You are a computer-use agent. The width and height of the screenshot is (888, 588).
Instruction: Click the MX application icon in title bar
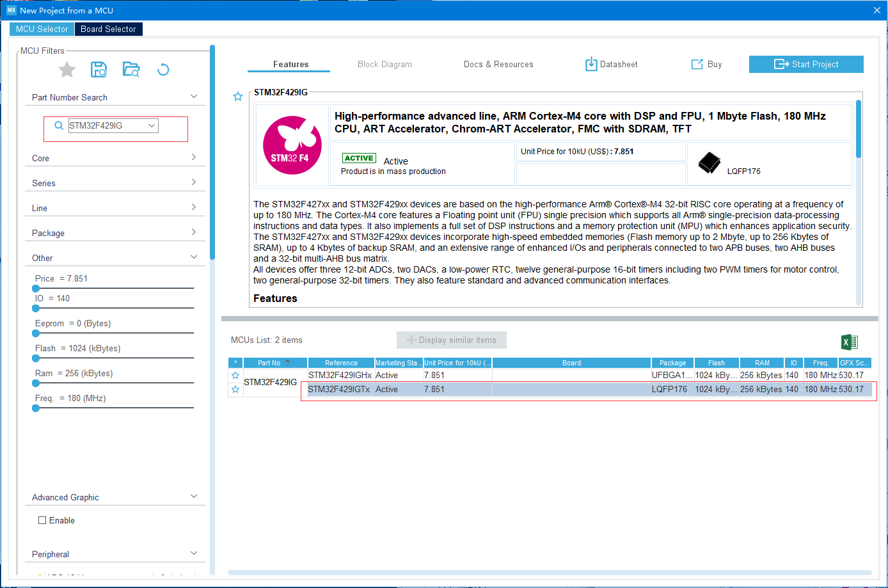[12, 10]
